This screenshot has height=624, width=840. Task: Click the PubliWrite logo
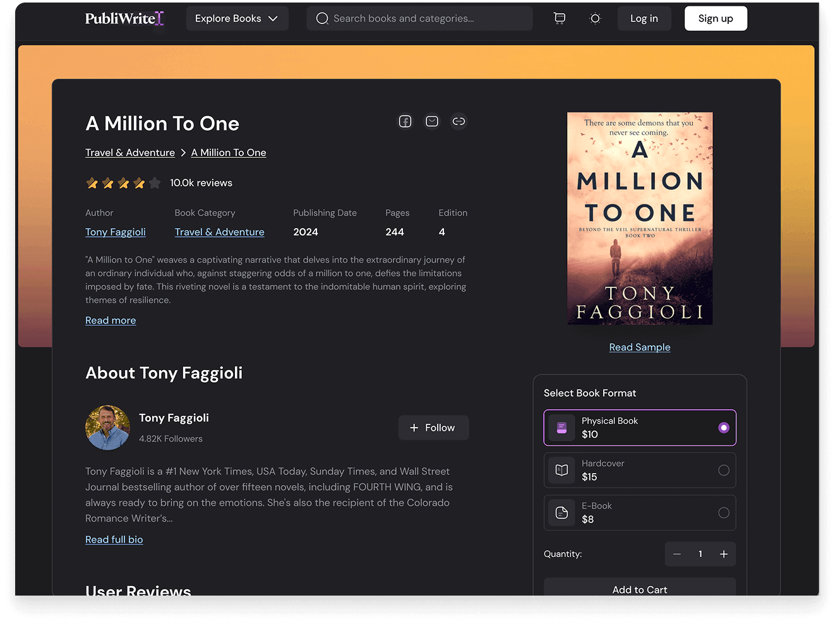pyautogui.click(x=124, y=18)
